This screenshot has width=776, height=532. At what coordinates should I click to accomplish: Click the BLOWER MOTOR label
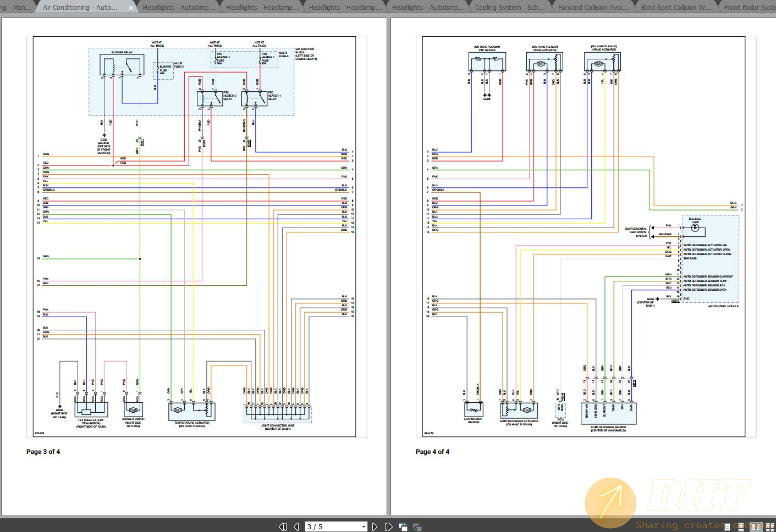tap(133, 419)
